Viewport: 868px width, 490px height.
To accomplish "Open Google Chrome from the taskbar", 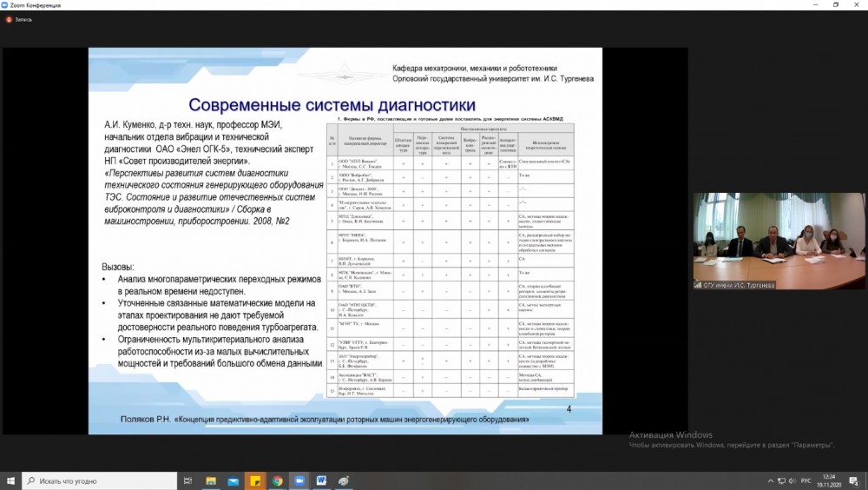I will (276, 480).
